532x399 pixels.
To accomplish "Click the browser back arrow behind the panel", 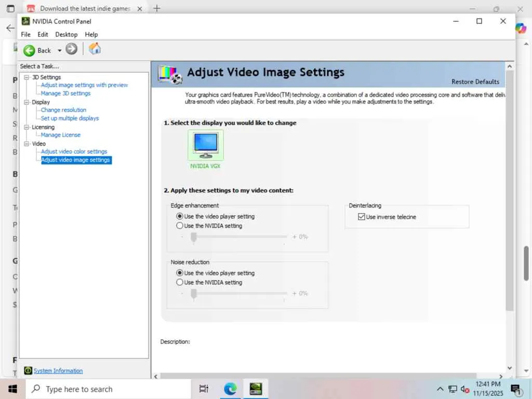I will (x=10, y=28).
